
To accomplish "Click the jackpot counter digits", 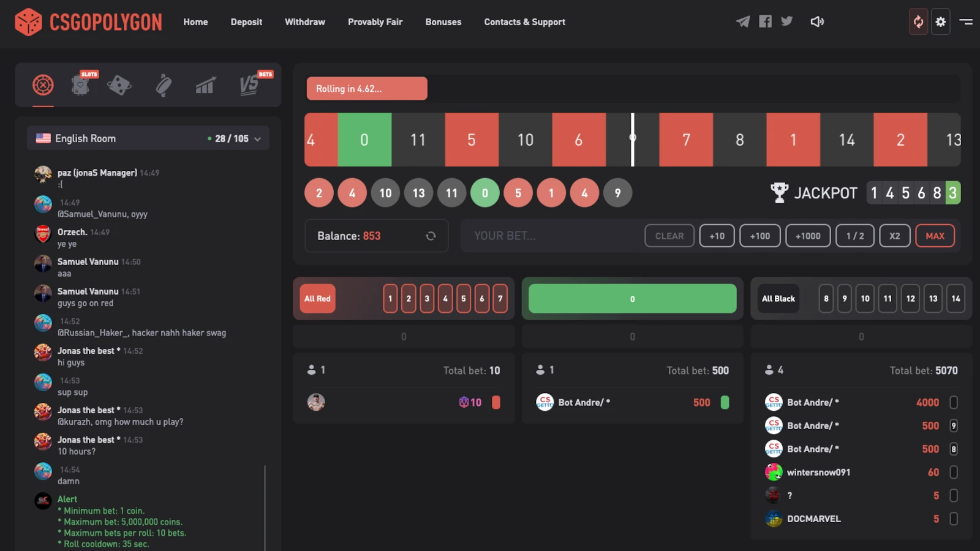I will click(913, 193).
